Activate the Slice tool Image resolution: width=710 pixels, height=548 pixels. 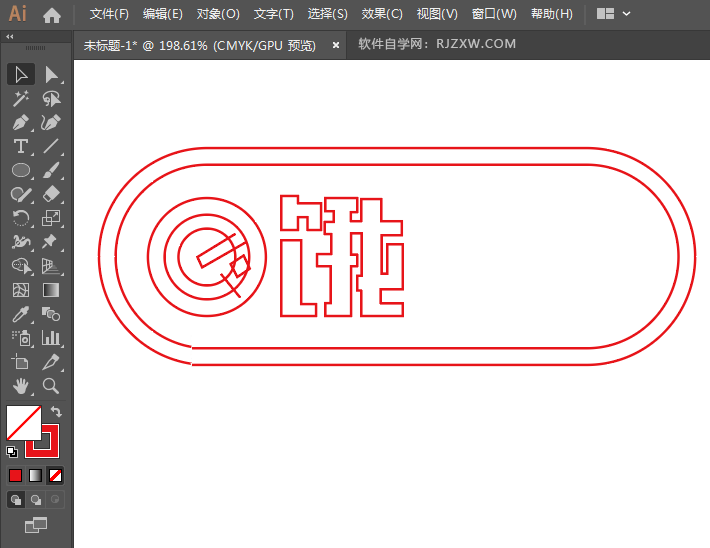[x=51, y=362]
